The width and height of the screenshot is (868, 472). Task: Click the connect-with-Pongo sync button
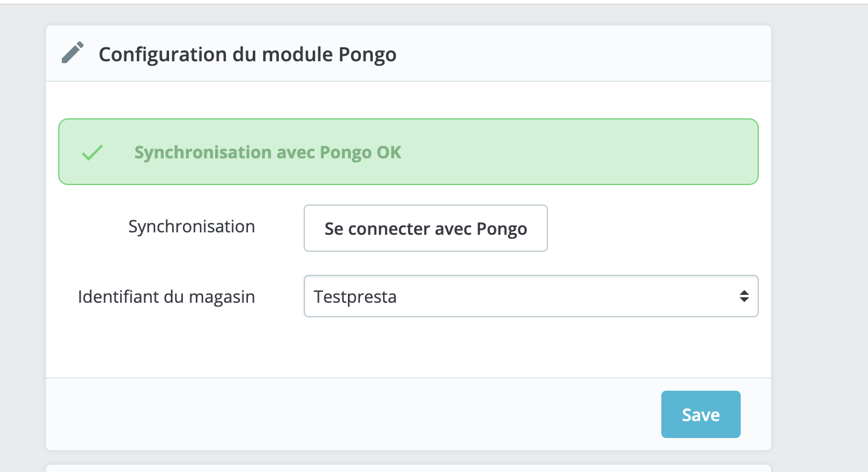[x=426, y=228]
